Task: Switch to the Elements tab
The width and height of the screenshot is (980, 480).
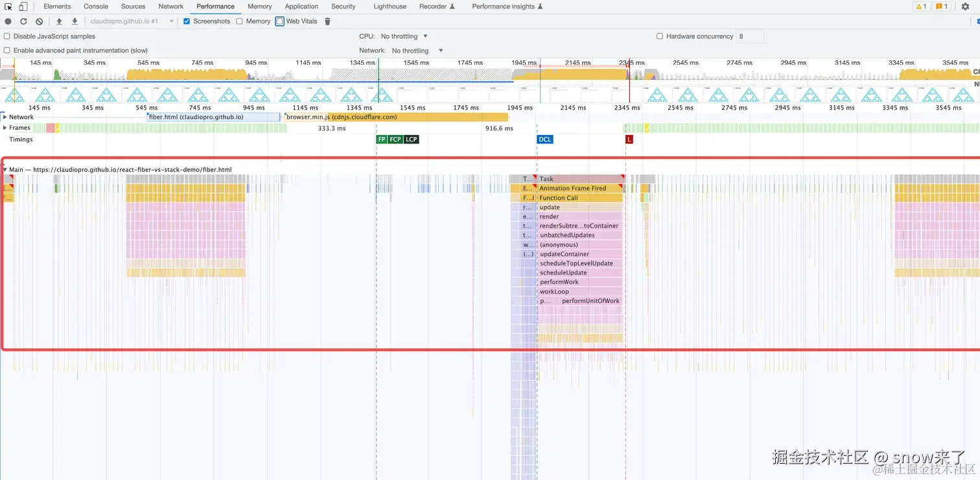Action: tap(57, 6)
